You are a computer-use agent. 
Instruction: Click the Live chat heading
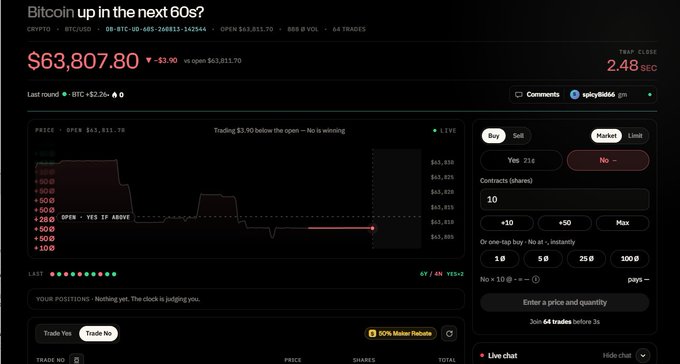502,356
